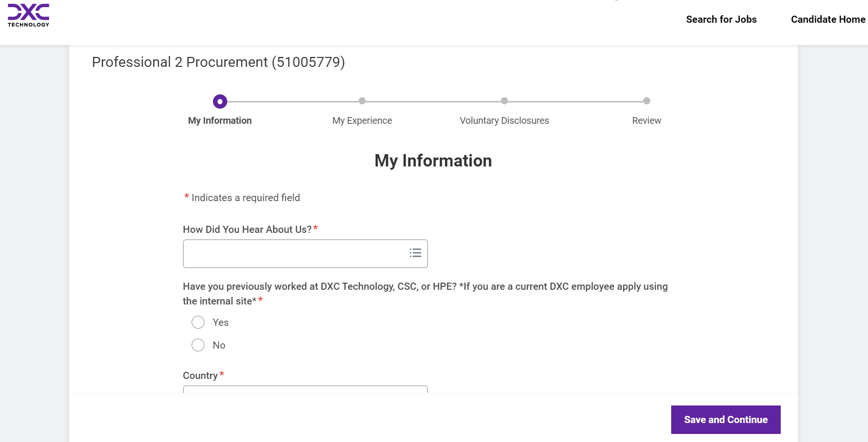868x442 pixels.
Task: Click inside How Did You Hear About Us box
Action: coord(294,254)
